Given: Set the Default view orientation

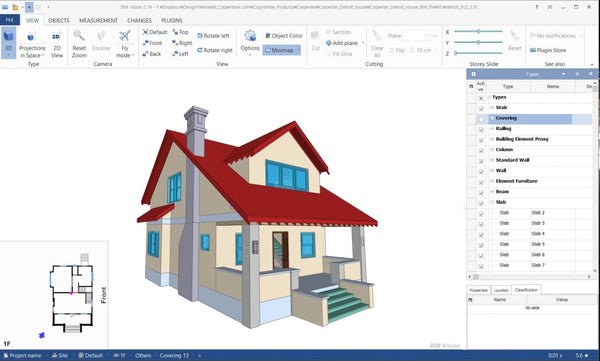Looking at the screenshot, I should 155,32.
